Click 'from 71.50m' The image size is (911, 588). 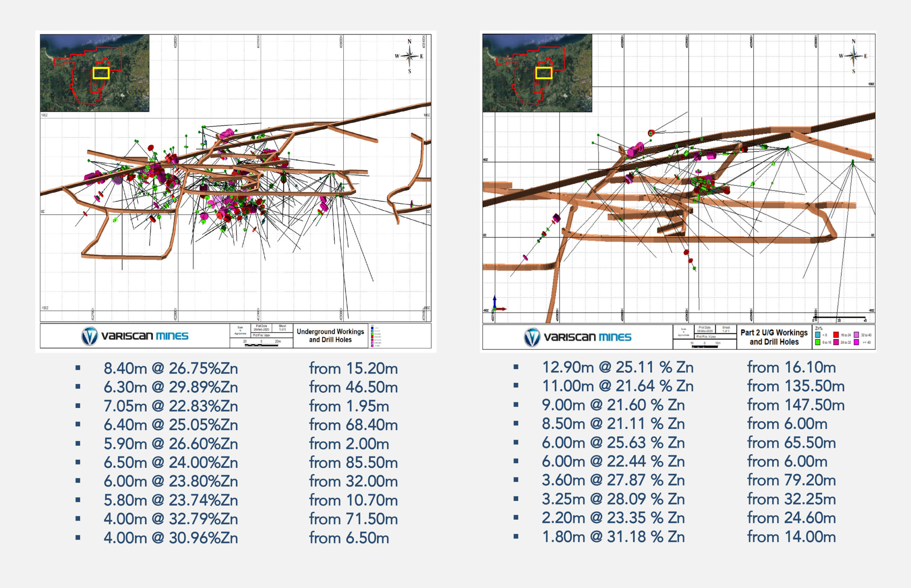[353, 519]
